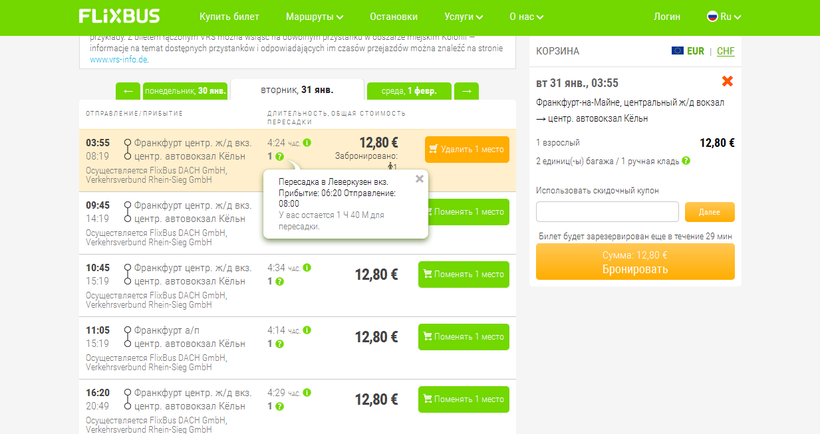The height and width of the screenshot is (434, 820).
Task: Select the понедельник, 30 янв. date tab
Action: pyautogui.click(x=185, y=91)
